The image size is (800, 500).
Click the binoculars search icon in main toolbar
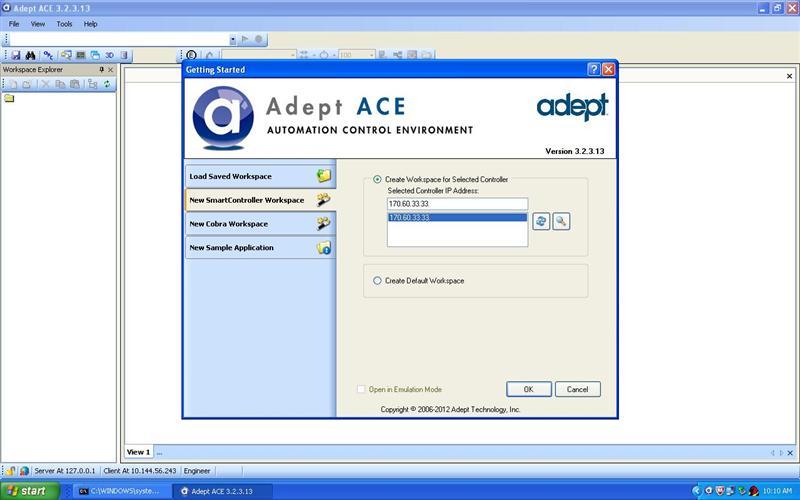click(x=30, y=55)
